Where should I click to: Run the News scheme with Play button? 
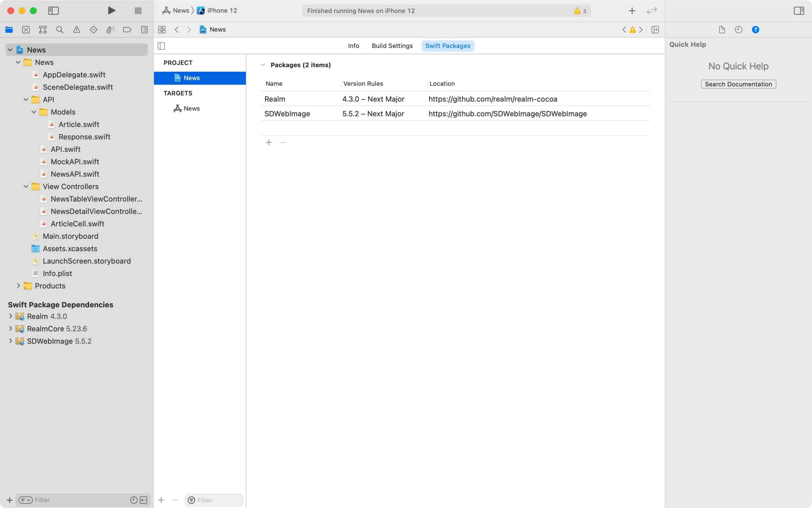(x=112, y=11)
